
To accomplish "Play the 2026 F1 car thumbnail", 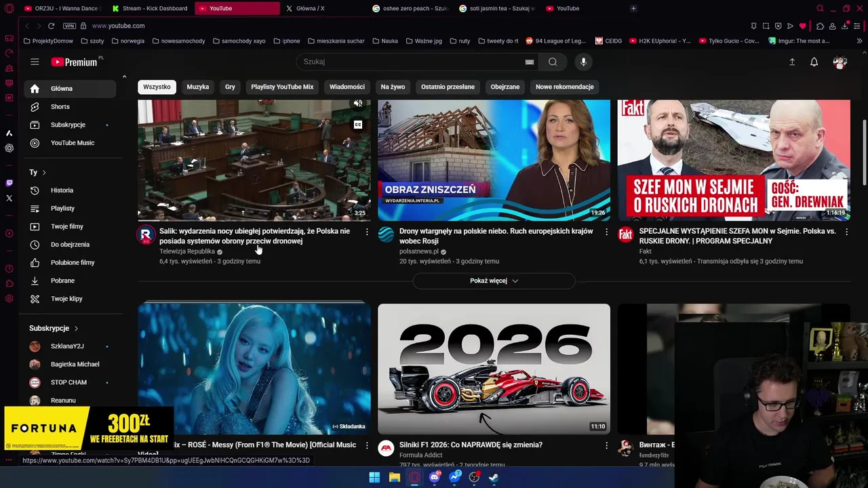I will [x=494, y=369].
